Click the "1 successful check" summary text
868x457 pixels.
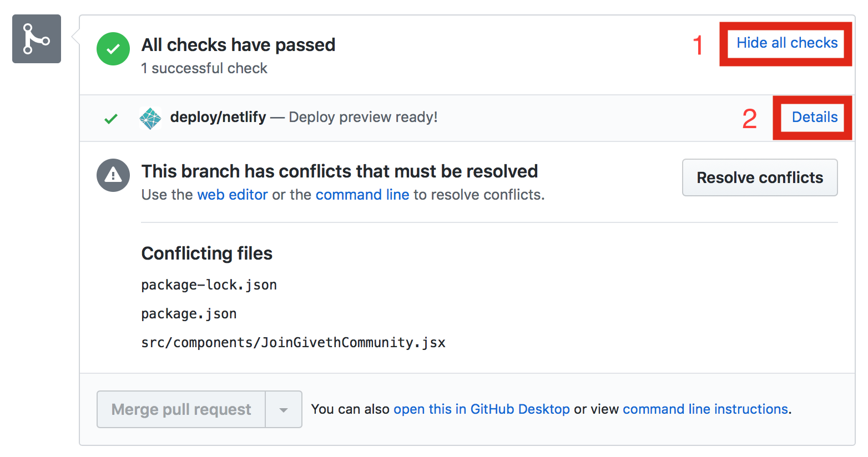point(204,68)
